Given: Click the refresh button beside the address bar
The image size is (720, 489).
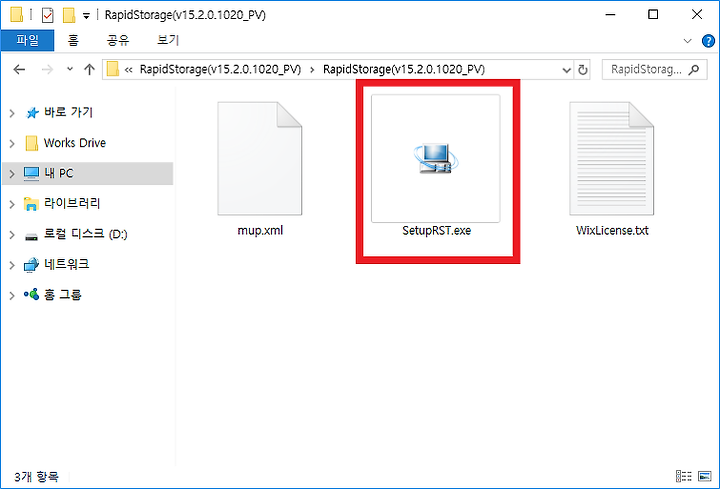Looking at the screenshot, I should click(x=583, y=70).
